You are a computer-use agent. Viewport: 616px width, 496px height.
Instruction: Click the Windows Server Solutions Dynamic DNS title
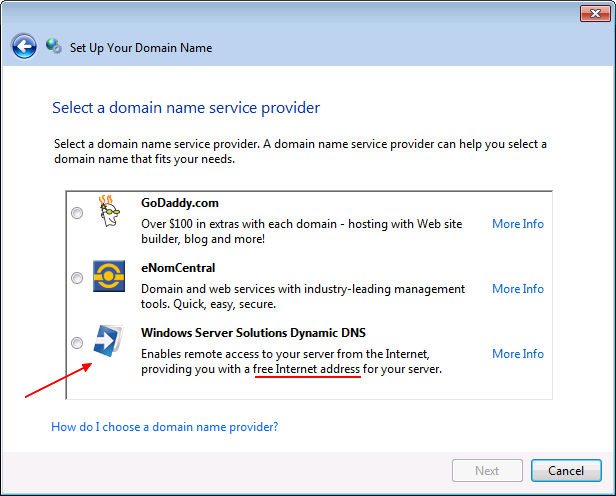(x=260, y=333)
